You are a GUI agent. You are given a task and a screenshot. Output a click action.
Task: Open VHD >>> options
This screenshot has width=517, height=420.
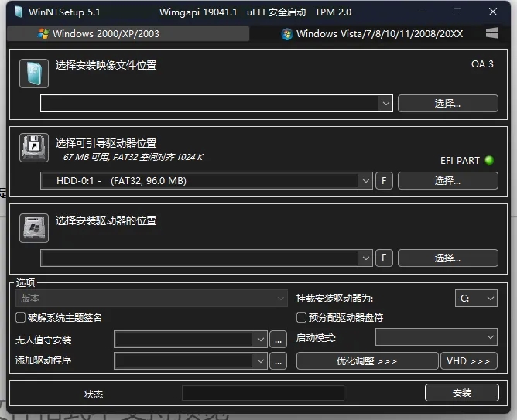point(468,361)
